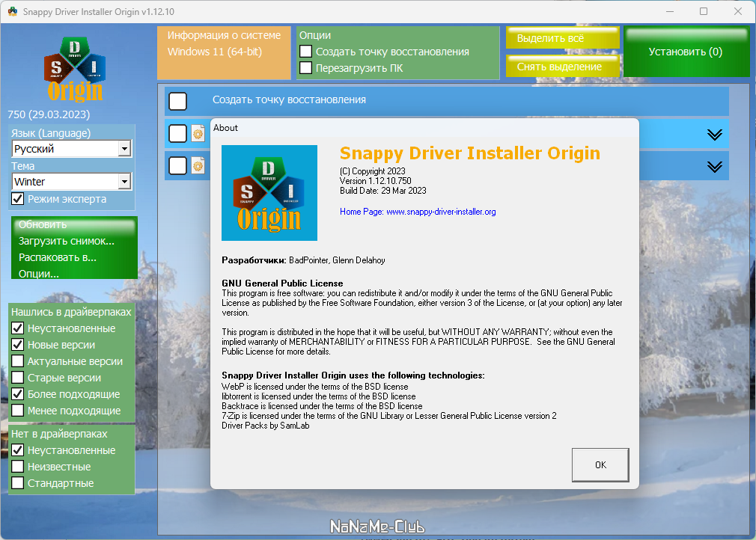
Task: Enable the Стандартные filter checkbox
Action: [x=17, y=482]
